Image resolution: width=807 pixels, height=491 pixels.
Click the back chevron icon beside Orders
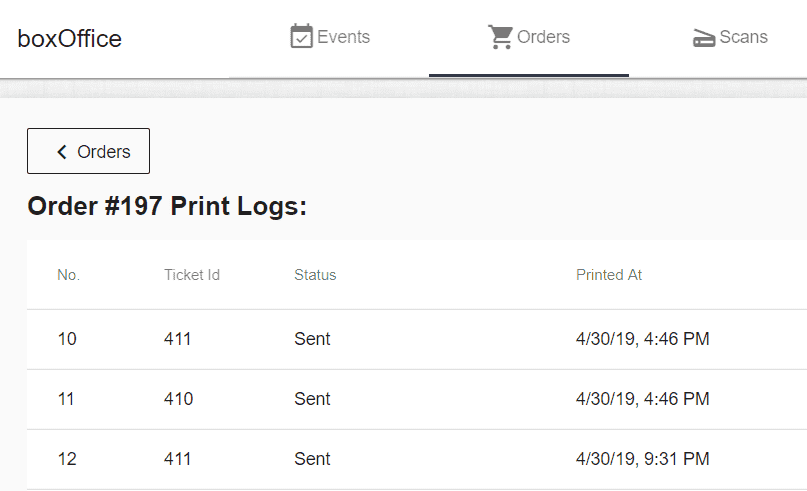[x=62, y=152]
